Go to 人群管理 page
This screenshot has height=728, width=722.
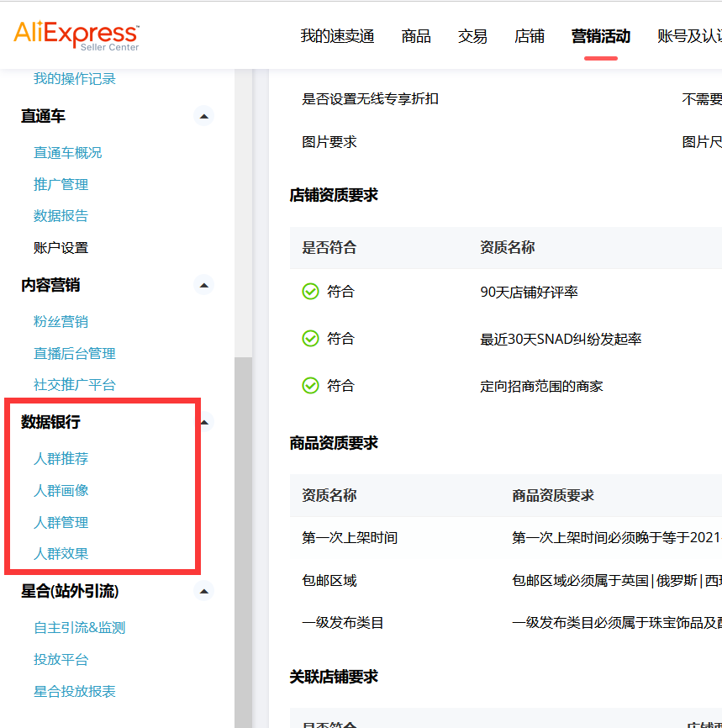61,522
